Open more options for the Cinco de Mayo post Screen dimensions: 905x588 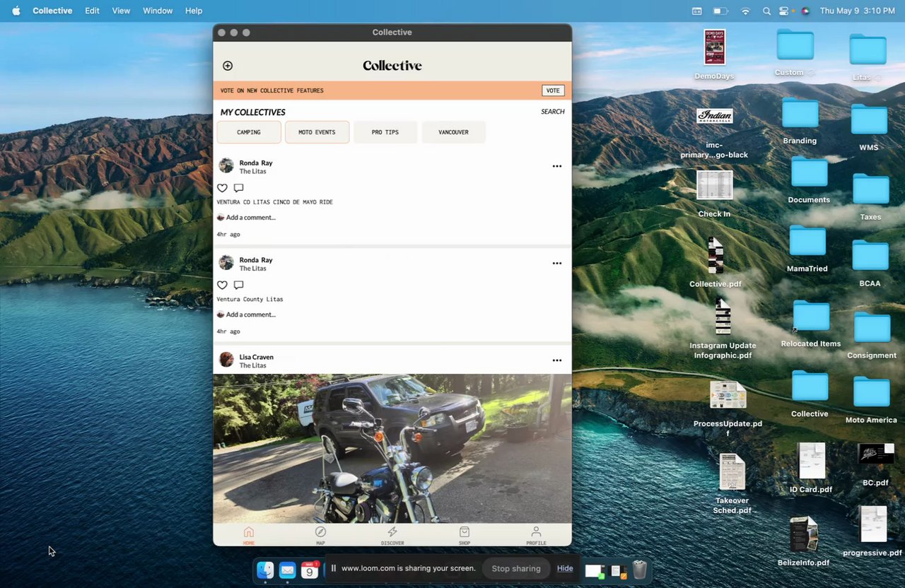[557, 166]
